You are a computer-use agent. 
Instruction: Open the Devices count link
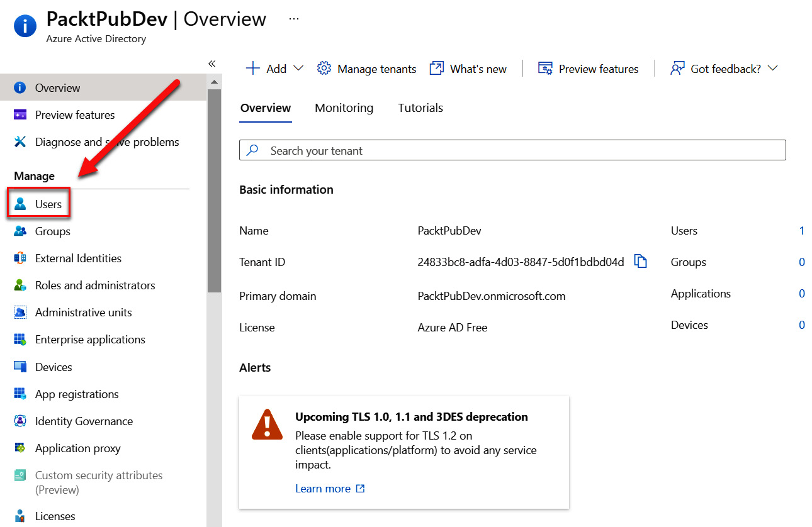point(802,325)
